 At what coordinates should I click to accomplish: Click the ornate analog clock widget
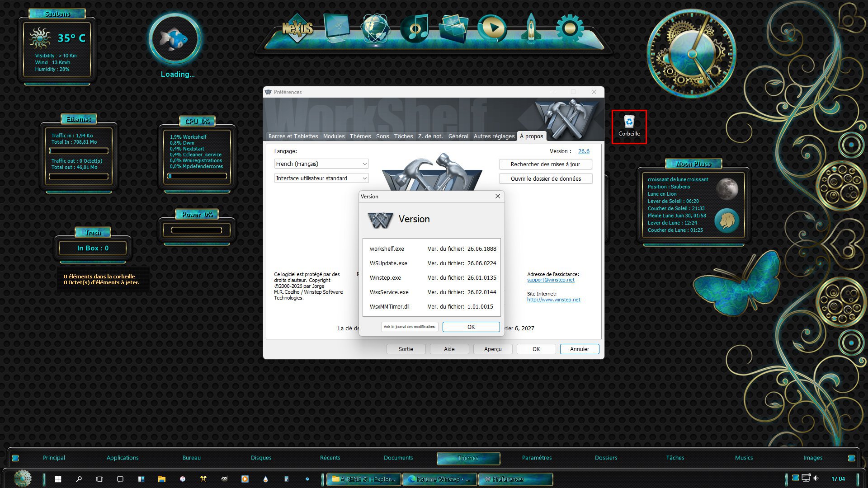point(691,54)
